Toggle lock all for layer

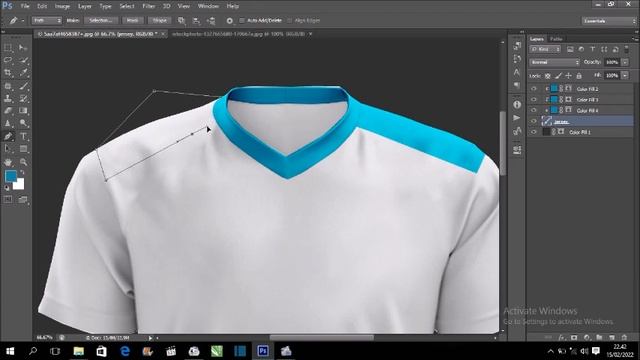coord(579,76)
